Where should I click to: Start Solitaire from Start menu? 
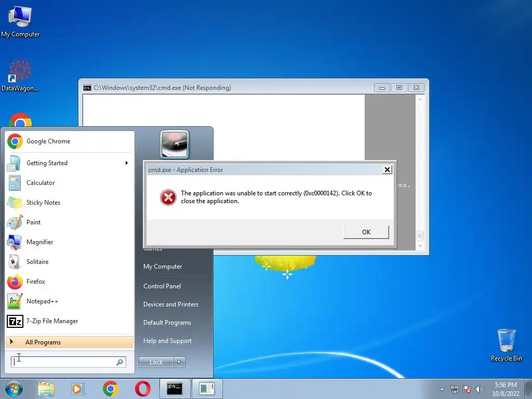(x=70, y=262)
